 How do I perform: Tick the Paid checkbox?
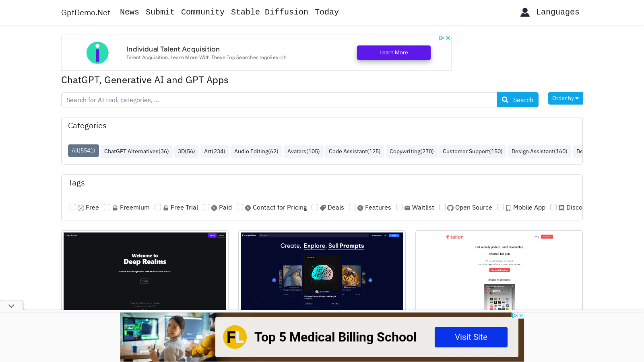pyautogui.click(x=206, y=207)
